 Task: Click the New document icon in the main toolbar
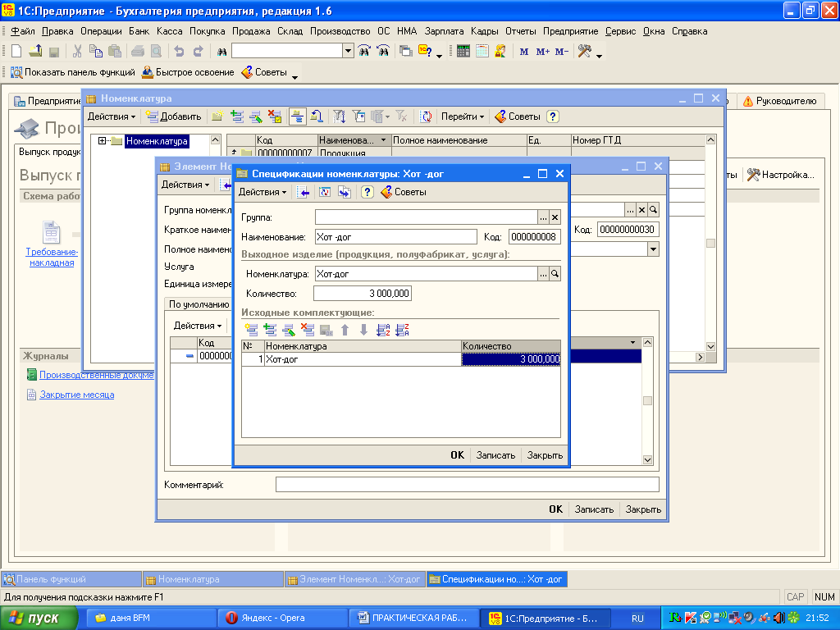pyautogui.click(x=16, y=52)
